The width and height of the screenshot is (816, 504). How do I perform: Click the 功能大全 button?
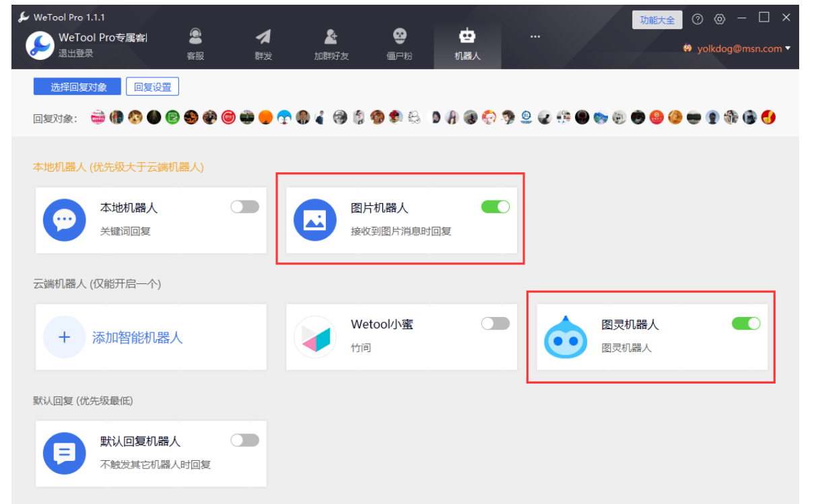tap(657, 20)
